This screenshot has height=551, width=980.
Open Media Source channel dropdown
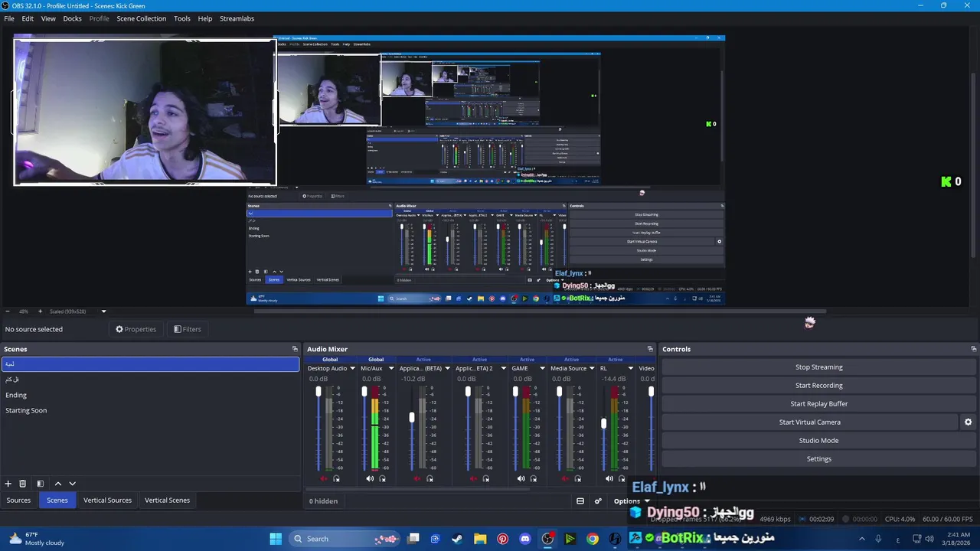pos(592,368)
